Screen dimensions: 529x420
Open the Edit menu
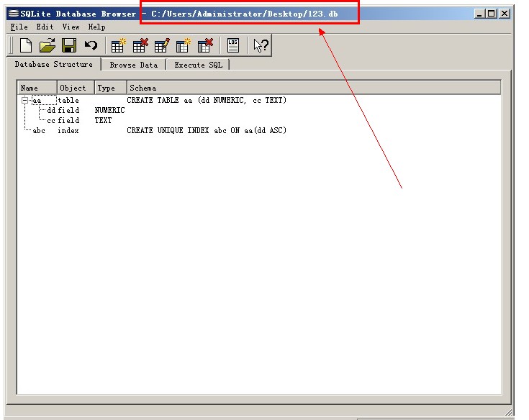(45, 27)
